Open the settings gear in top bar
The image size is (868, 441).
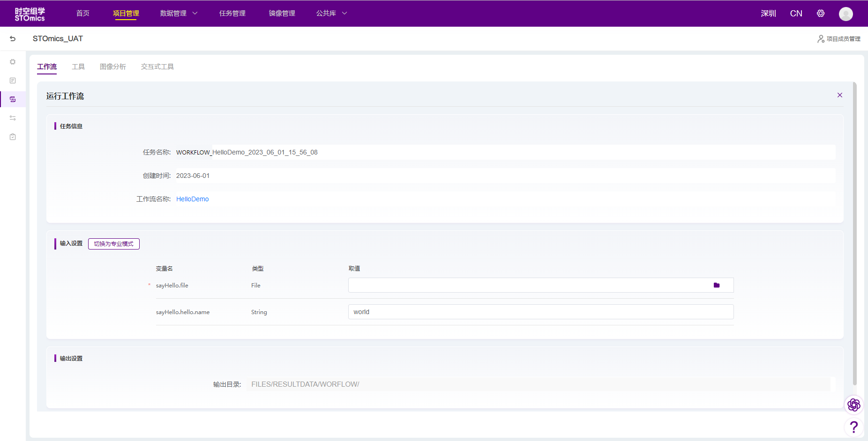[x=820, y=14]
